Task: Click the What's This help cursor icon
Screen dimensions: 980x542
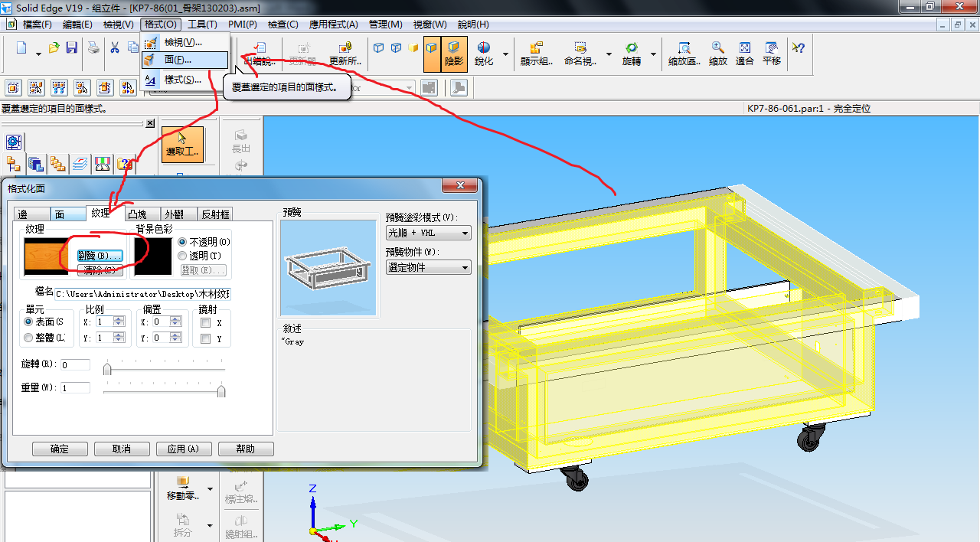Action: (x=799, y=48)
